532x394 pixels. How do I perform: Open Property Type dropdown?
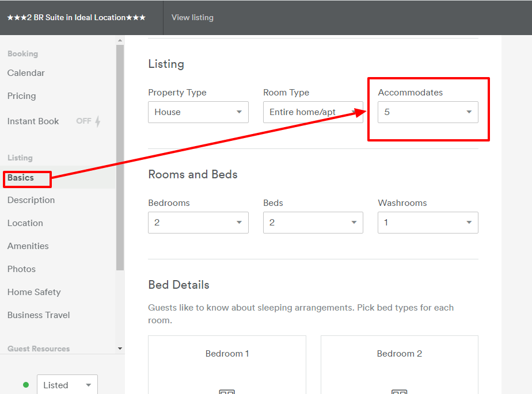pyautogui.click(x=198, y=112)
